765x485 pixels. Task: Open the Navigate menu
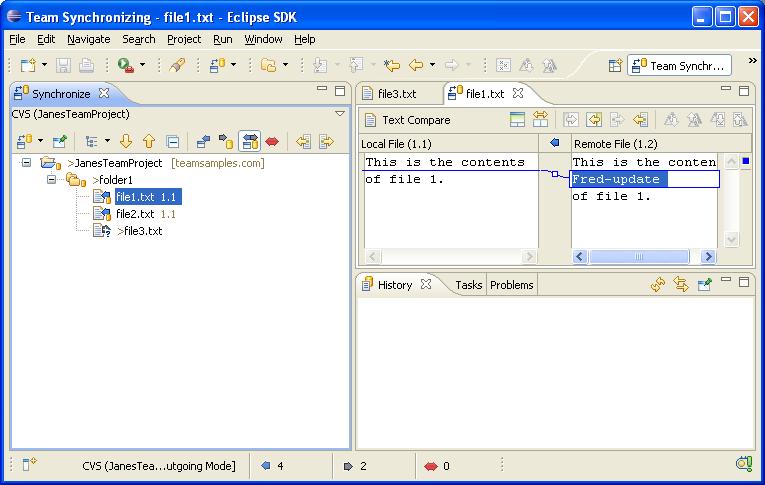click(x=89, y=39)
